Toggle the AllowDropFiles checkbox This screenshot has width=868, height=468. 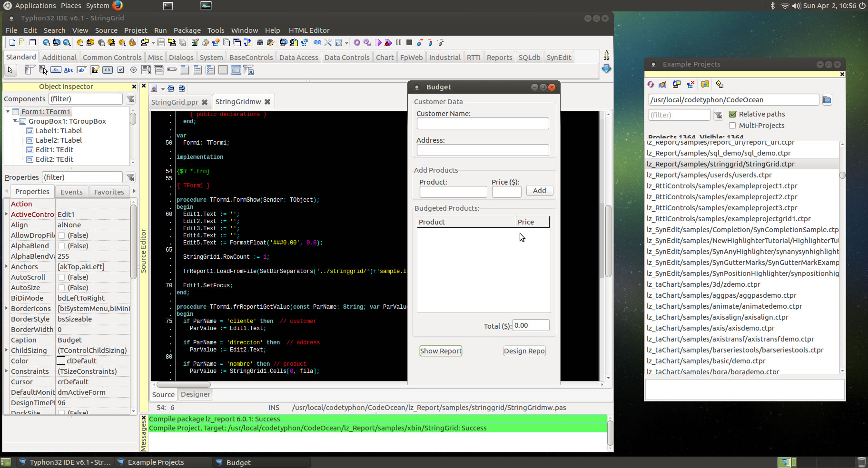[61, 235]
